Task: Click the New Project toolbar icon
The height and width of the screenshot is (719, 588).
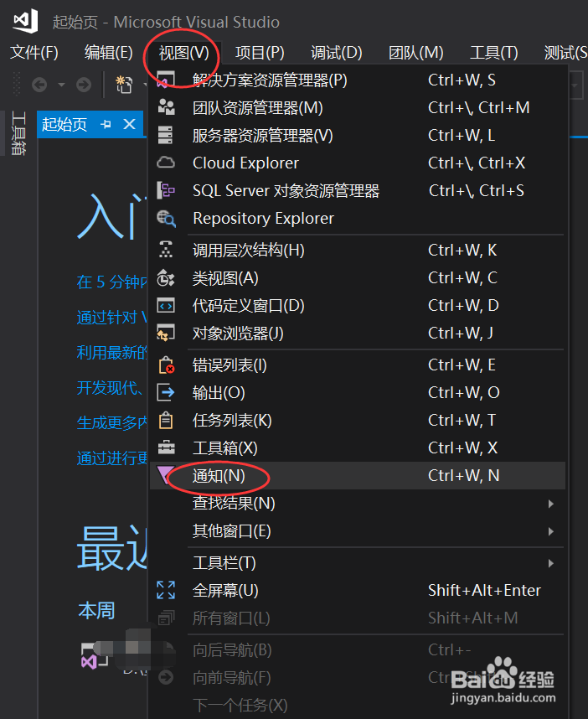Action: tap(124, 85)
